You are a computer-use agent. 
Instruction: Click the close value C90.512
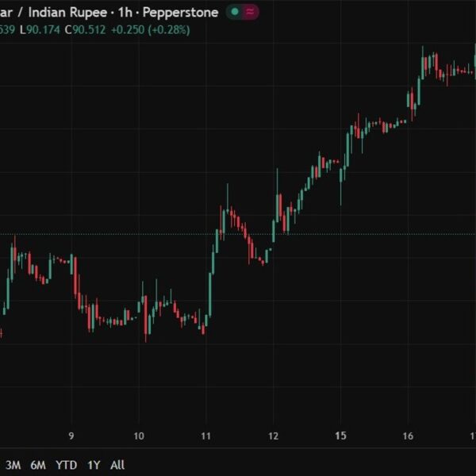[x=85, y=30]
